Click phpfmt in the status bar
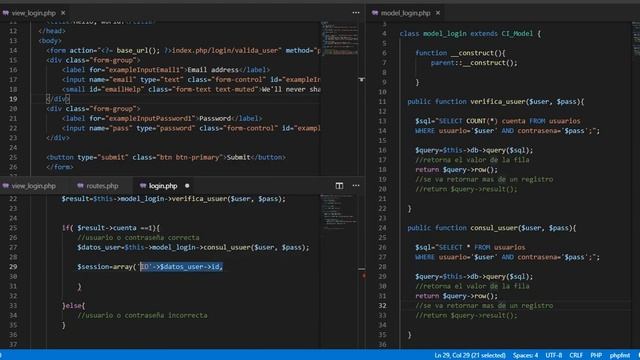This screenshot has height=360, width=640. pos(620,355)
